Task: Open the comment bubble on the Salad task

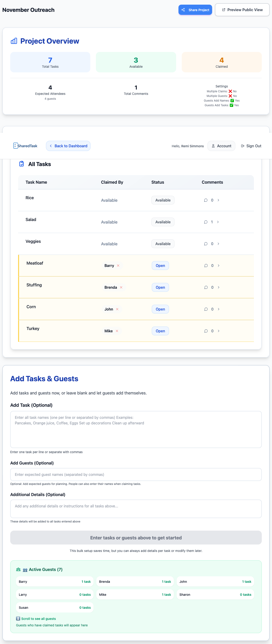Action: pyautogui.click(x=206, y=222)
